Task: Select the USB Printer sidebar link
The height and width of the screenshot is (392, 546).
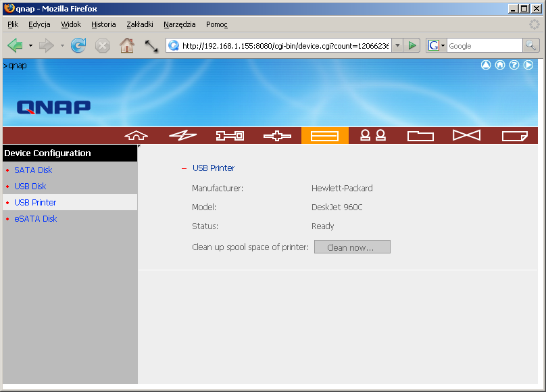Action: tap(35, 202)
